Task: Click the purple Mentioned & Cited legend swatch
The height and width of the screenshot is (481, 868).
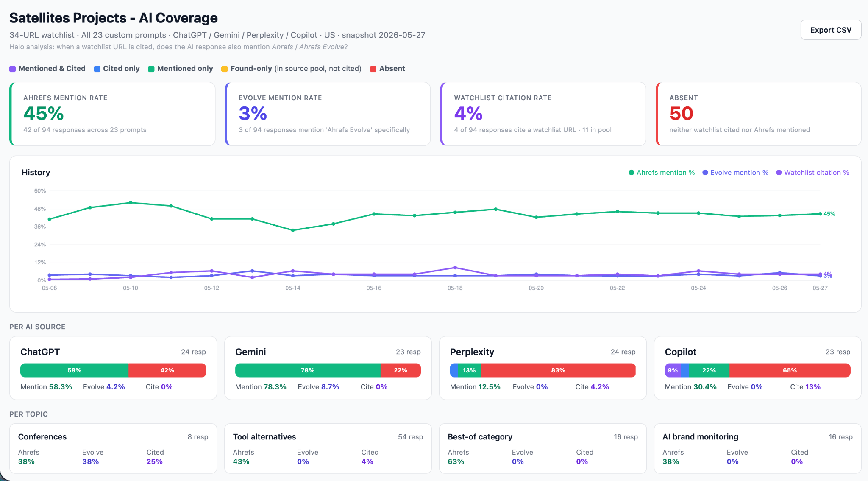Action: (x=13, y=69)
